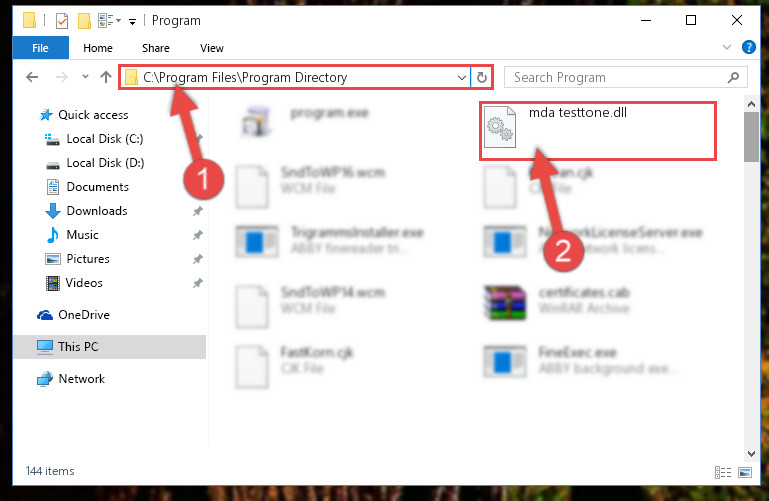
Task: Click the vertical scrollbar down arrow
Action: pyautogui.click(x=751, y=453)
